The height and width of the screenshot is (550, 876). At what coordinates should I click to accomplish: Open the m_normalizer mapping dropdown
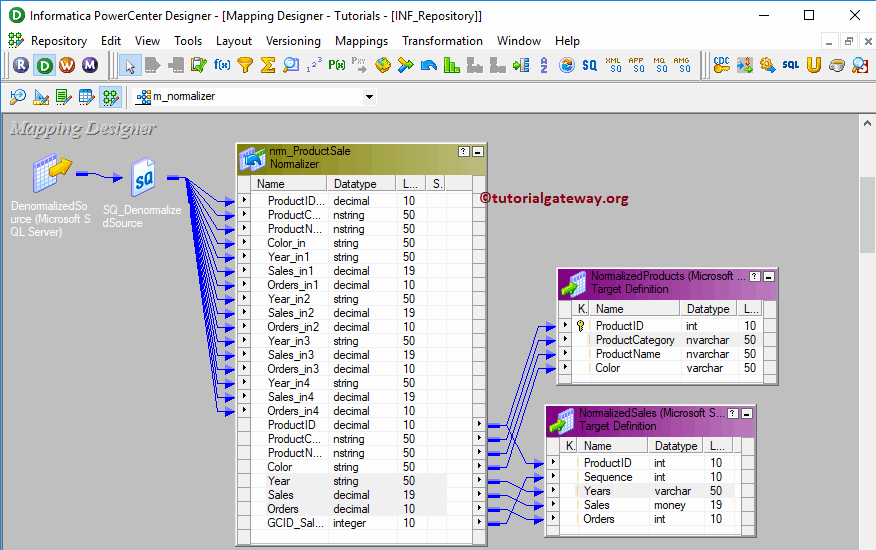(369, 97)
